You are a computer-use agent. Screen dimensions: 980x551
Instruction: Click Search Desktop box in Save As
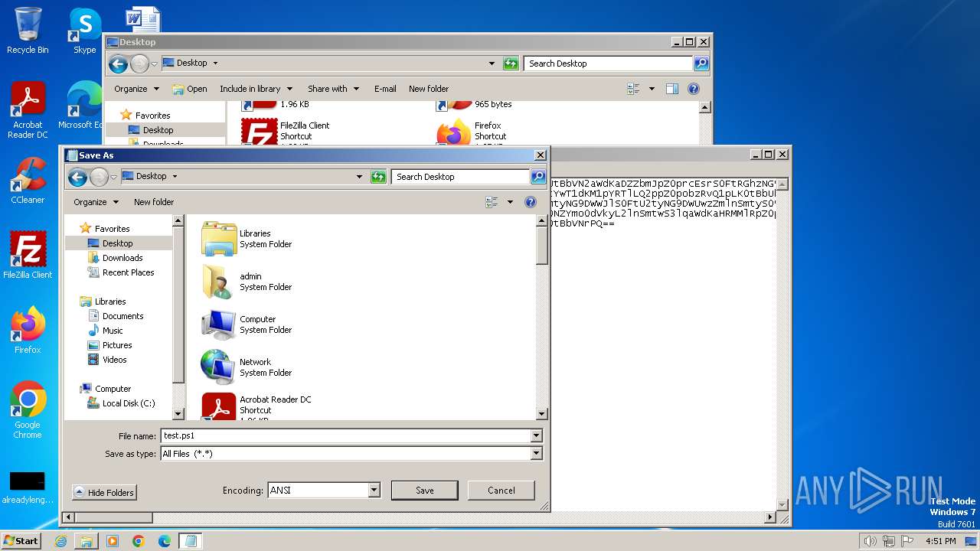(x=461, y=177)
